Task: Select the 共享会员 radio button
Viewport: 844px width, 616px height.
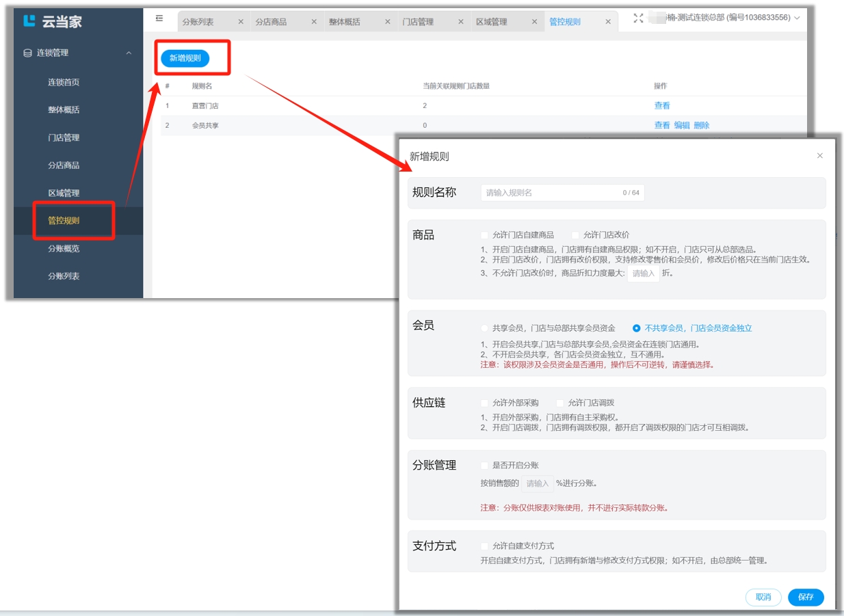Action: coord(485,328)
